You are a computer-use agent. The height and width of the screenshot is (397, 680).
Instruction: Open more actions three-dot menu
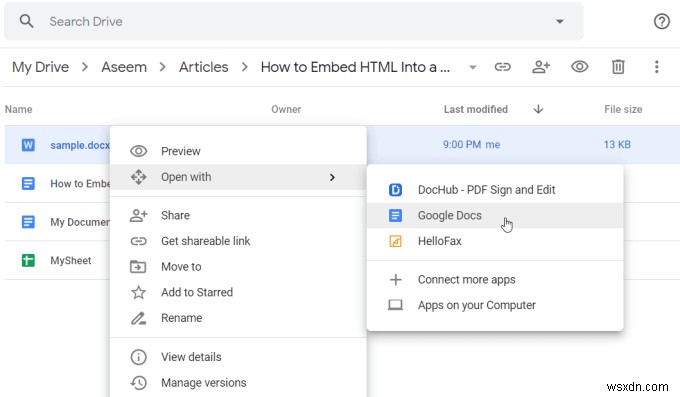[x=657, y=67]
